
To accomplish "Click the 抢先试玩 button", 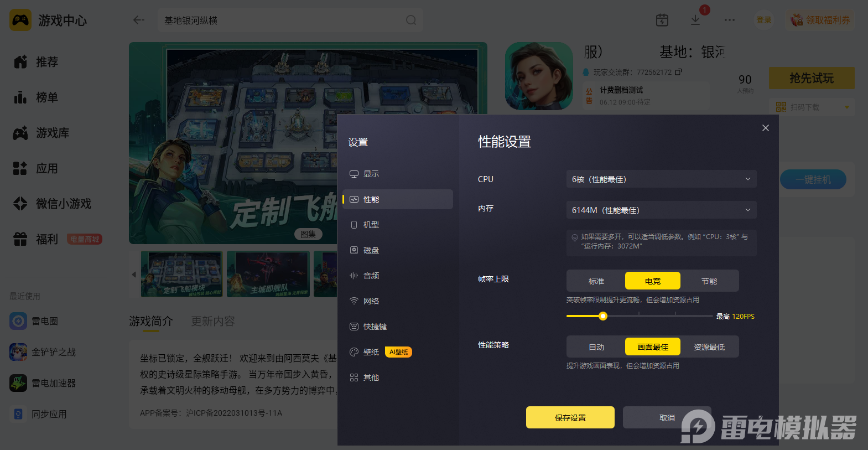I will pyautogui.click(x=812, y=78).
